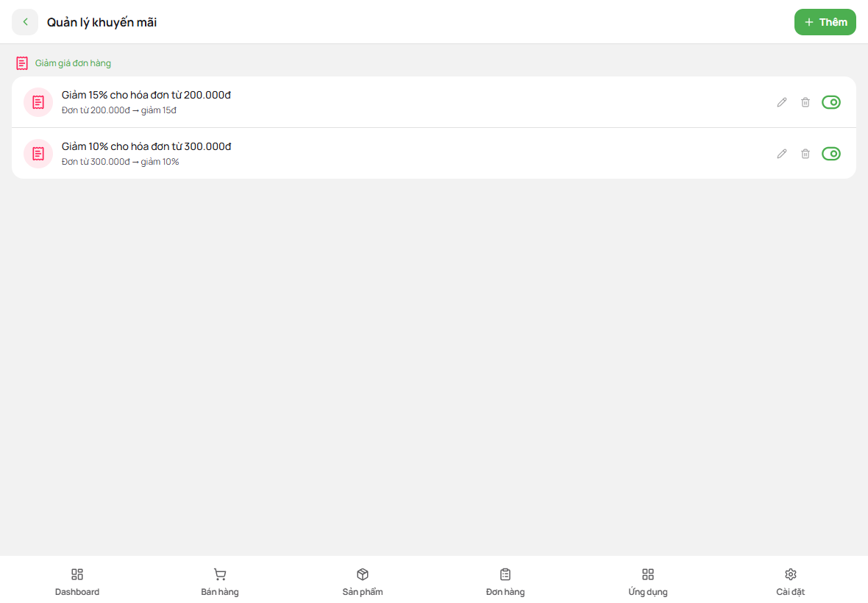868x603 pixels.
Task: Go to the Đơn hàng tab
Action: click(x=505, y=582)
